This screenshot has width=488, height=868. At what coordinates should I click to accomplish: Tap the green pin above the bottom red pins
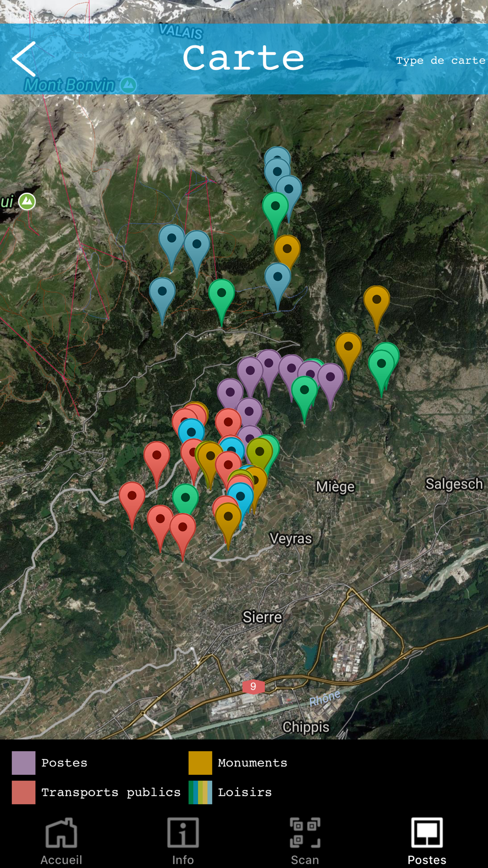(x=185, y=497)
